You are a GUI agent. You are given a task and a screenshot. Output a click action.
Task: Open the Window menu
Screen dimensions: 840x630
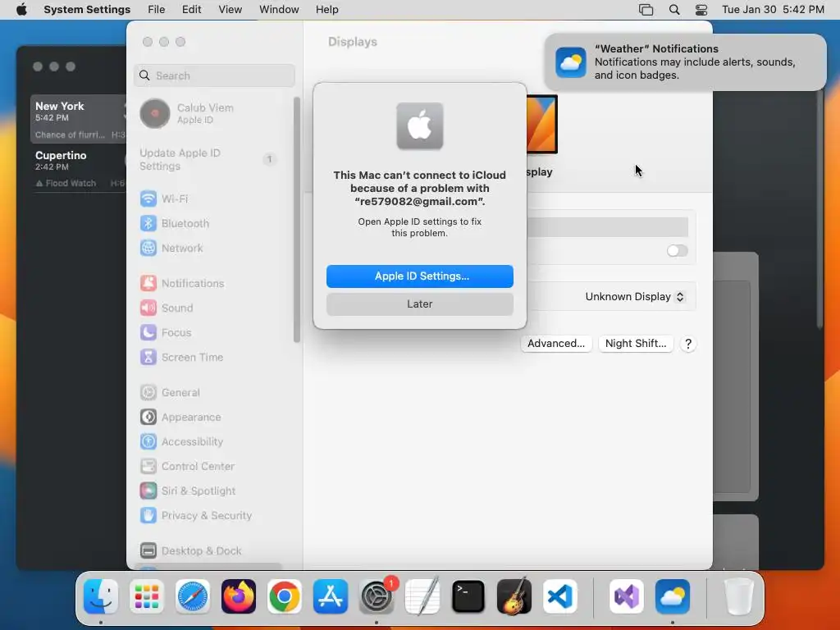279,10
